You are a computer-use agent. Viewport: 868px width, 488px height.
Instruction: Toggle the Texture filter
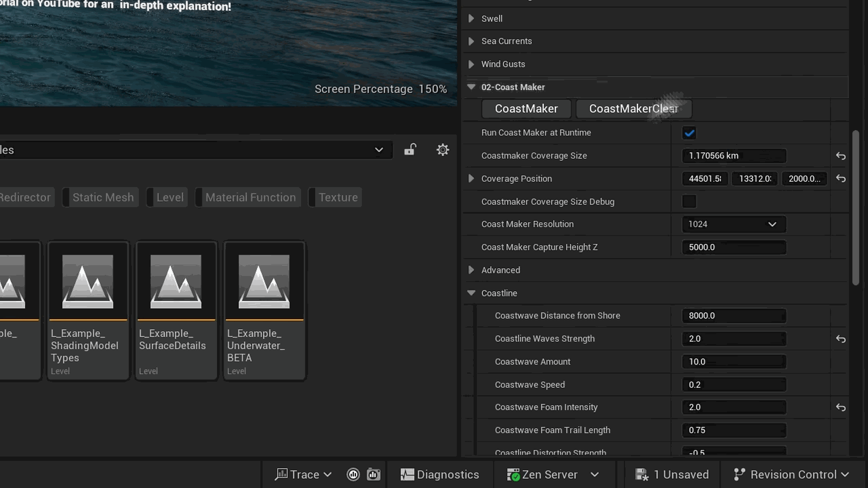(335, 197)
